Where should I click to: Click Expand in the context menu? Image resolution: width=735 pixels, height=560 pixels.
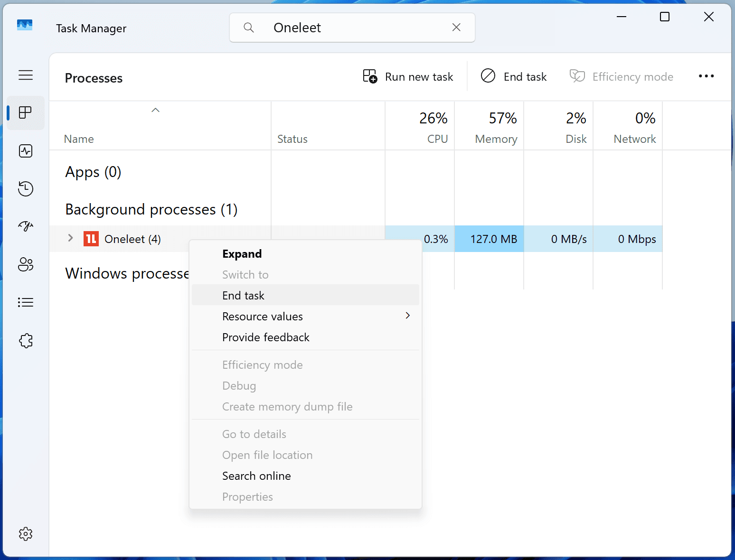coord(242,254)
